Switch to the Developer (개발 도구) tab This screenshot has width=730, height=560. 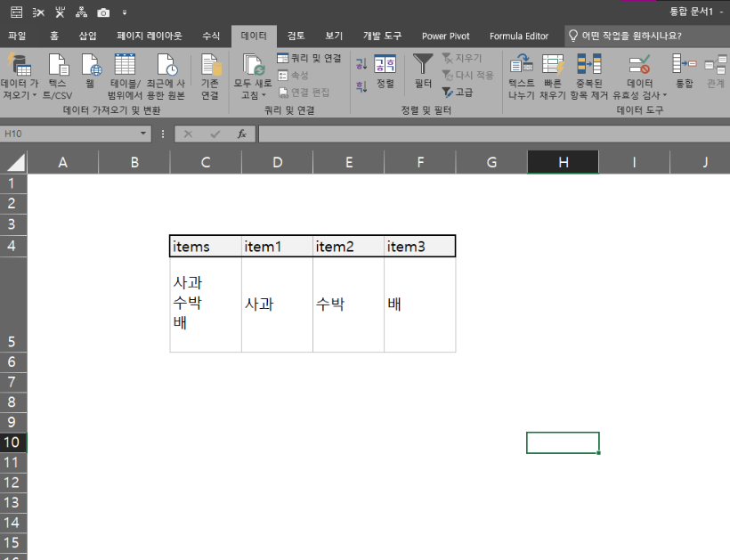(x=382, y=36)
